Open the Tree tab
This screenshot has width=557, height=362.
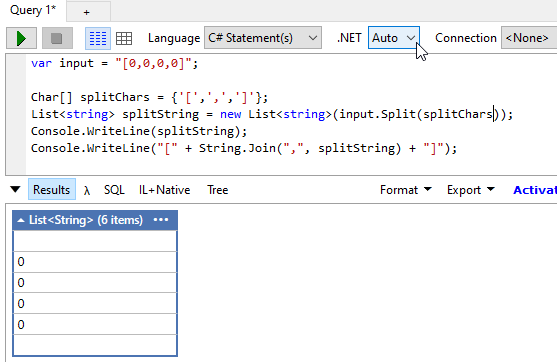pyautogui.click(x=217, y=190)
